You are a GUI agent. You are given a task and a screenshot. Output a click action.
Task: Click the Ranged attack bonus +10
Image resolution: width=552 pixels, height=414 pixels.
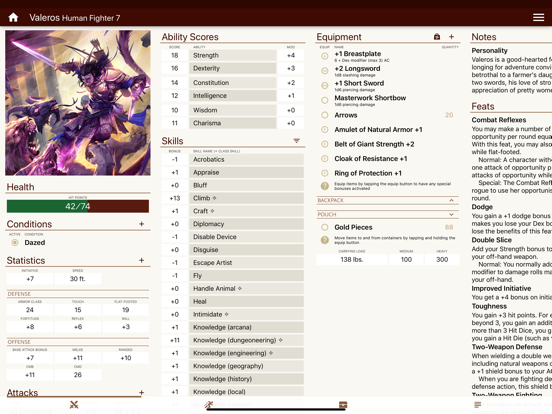126,358
